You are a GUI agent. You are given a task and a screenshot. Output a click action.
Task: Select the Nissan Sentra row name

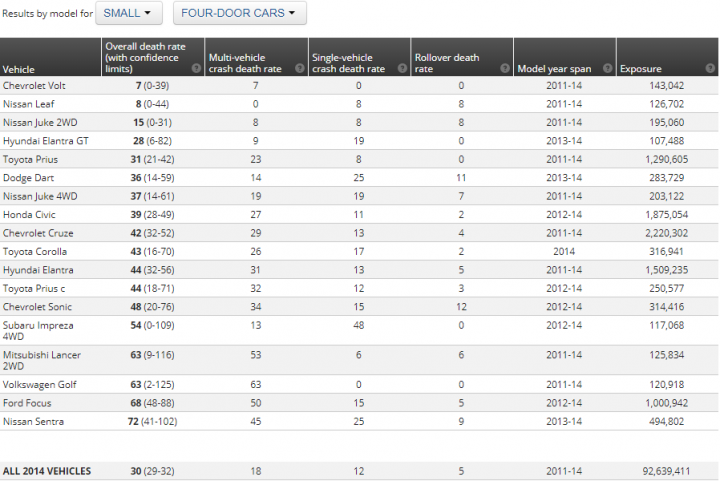coord(33,421)
